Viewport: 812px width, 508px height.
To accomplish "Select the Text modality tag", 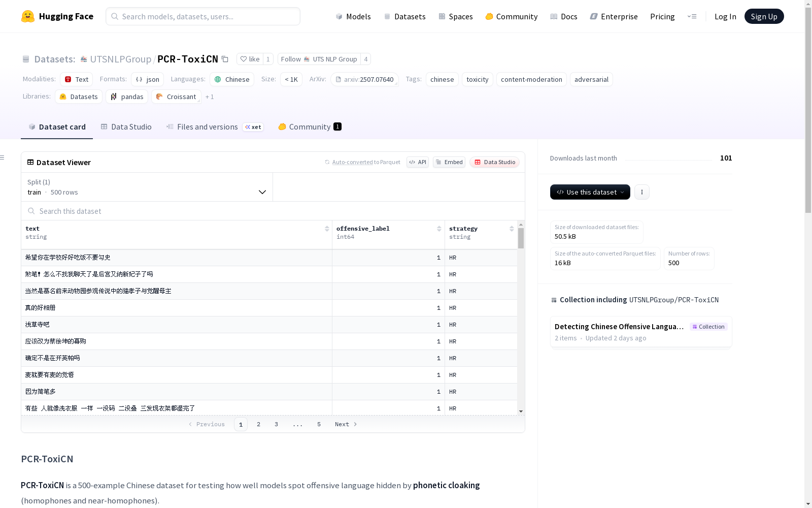I will click(77, 79).
